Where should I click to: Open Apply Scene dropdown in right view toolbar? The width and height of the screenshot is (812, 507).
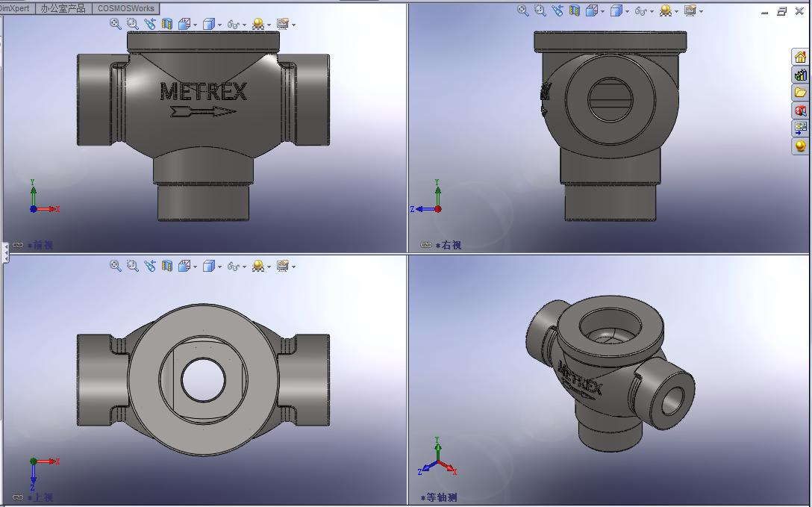[676, 11]
